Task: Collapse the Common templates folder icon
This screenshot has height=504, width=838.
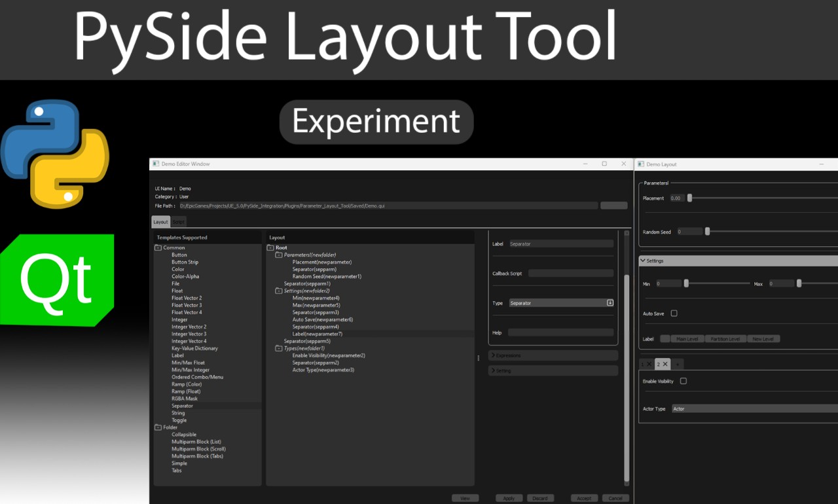Action: [x=158, y=248]
